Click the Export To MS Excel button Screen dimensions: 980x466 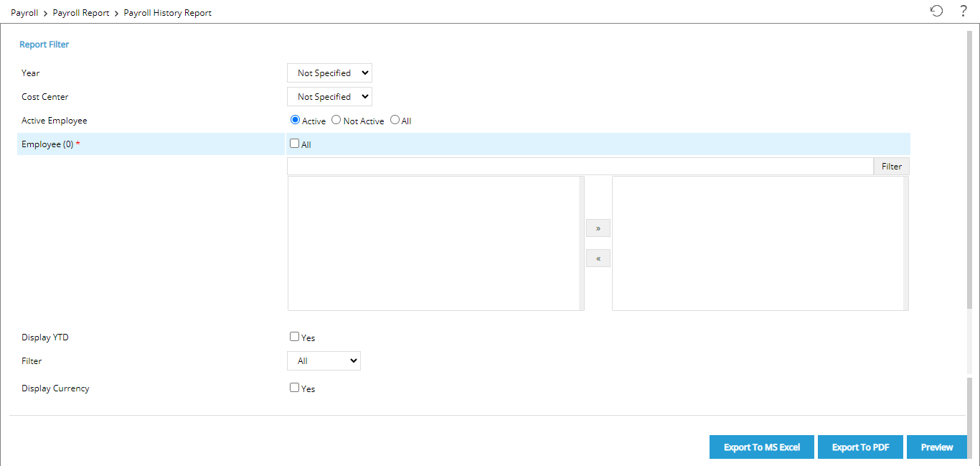pyautogui.click(x=761, y=447)
